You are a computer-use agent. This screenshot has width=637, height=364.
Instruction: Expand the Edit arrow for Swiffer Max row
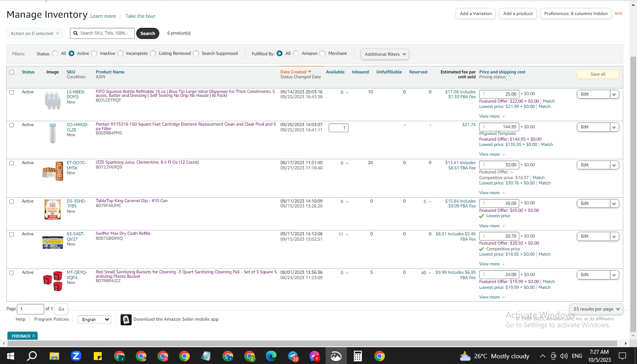614,237
